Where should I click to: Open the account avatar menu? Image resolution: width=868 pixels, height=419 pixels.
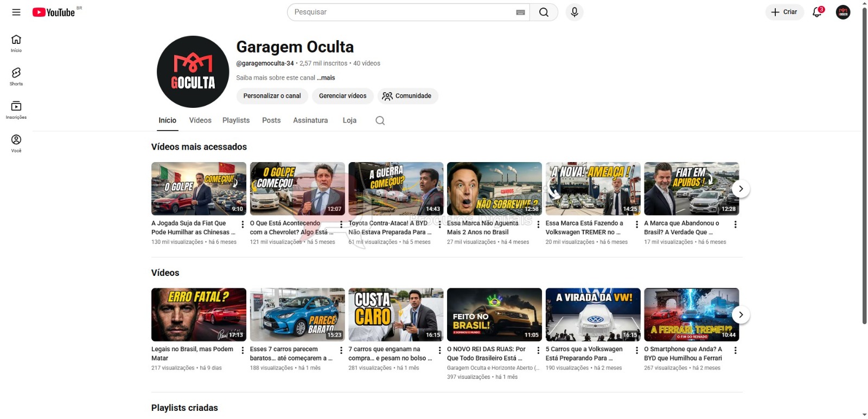tap(843, 12)
